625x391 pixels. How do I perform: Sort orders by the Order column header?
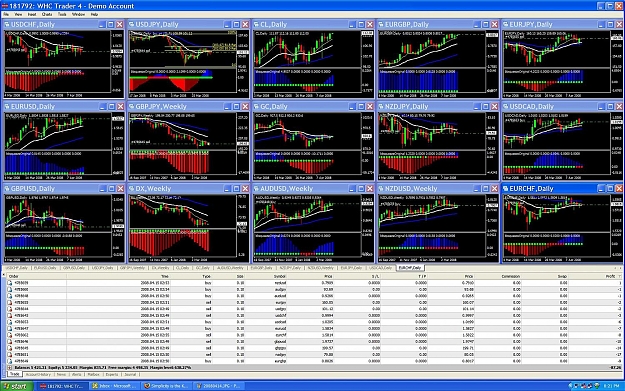[x=37, y=276]
